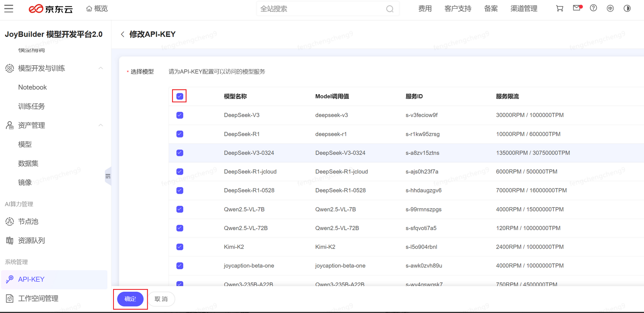Open the shopping cart icon

tap(560, 8)
